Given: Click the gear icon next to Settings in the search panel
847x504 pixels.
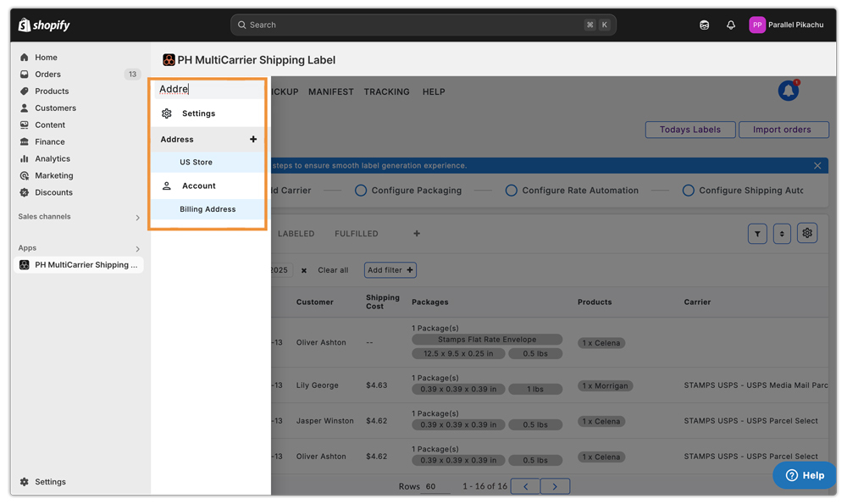Looking at the screenshot, I should pos(166,114).
